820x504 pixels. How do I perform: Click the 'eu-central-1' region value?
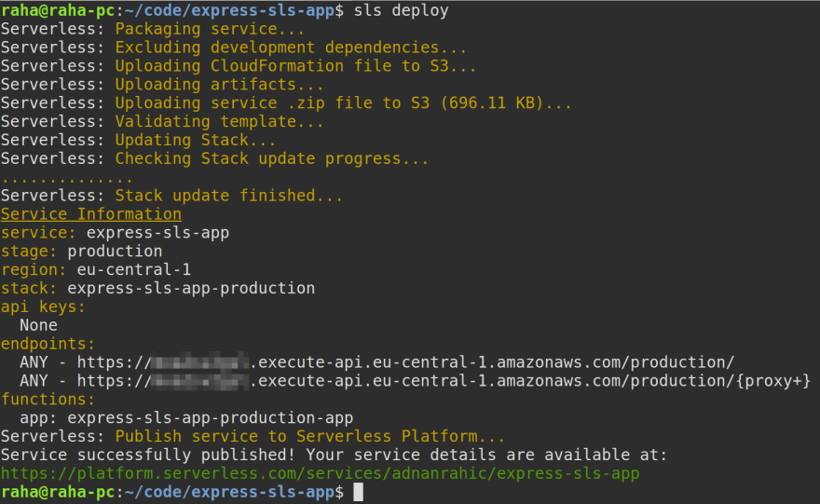[134, 270]
